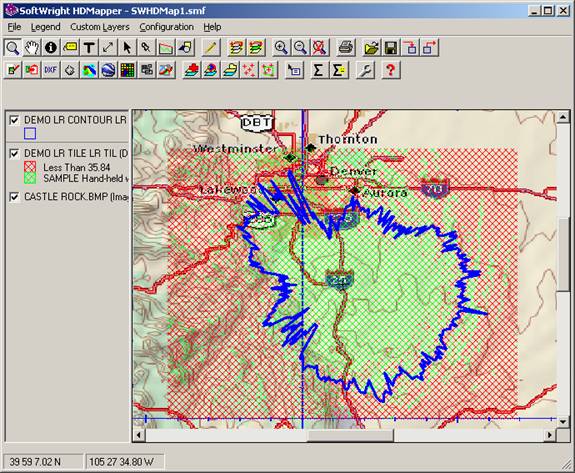This screenshot has width=575, height=473.
Task: Click the second layer stack order icon
Action: coord(256,48)
